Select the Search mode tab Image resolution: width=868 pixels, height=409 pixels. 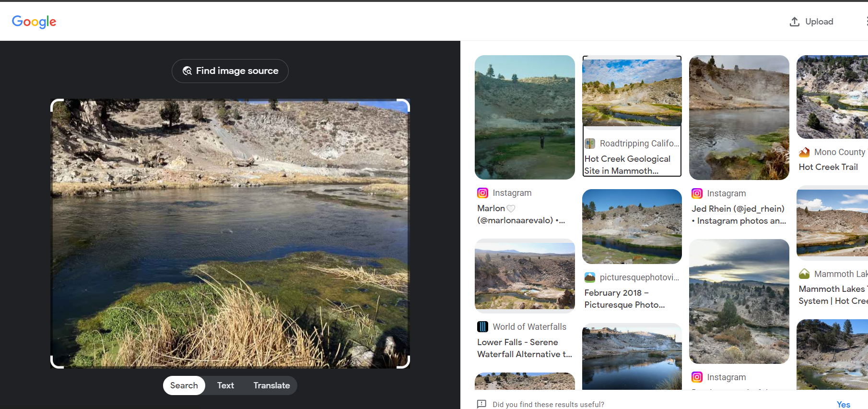(x=184, y=385)
